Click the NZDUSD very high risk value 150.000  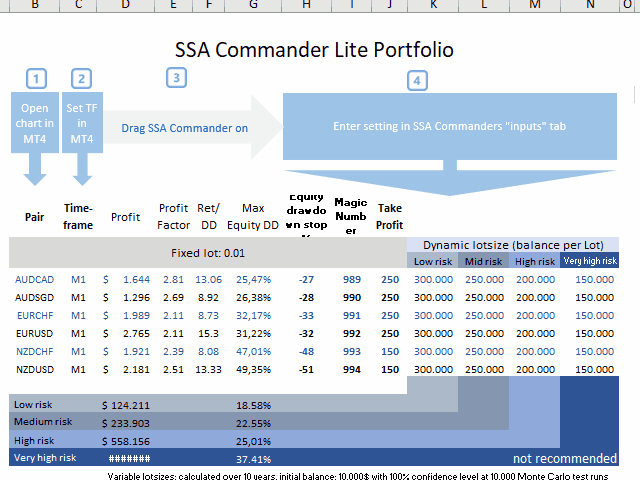595,369
